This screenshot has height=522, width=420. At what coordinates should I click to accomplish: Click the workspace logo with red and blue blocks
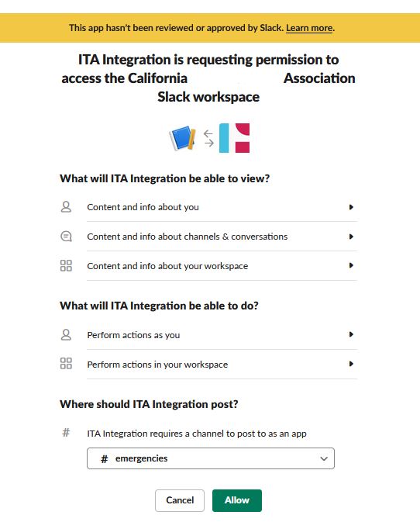(234, 138)
